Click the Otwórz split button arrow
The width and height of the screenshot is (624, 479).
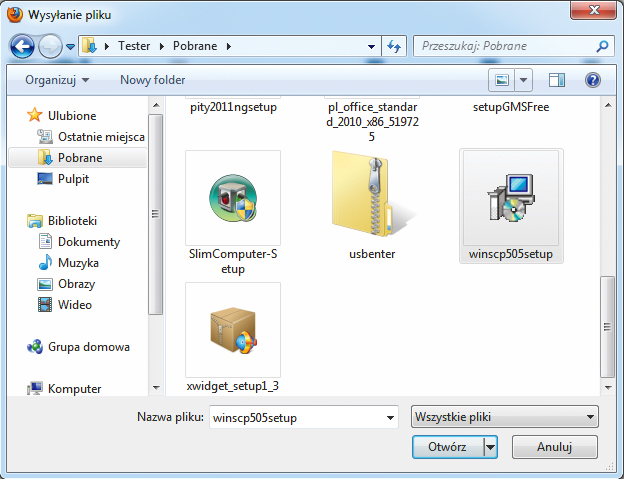[x=490, y=447]
